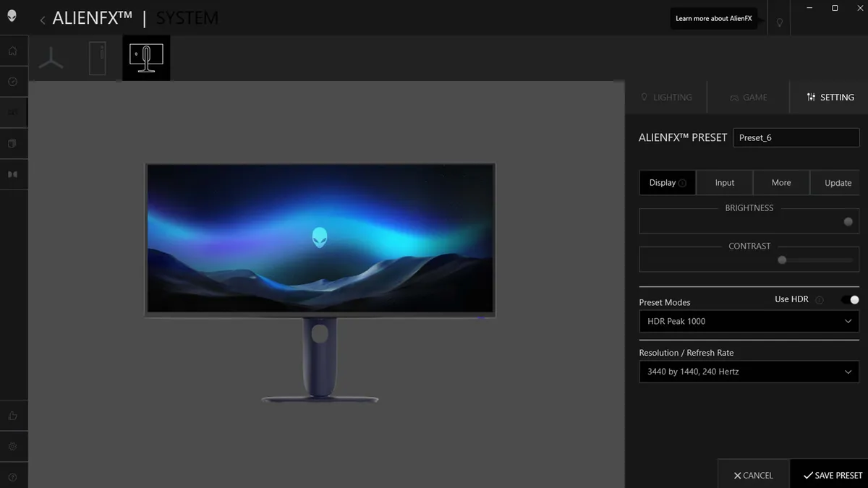Screen dimensions: 868x488
Task: Select the monitor device thumbnail
Action: 146,56
